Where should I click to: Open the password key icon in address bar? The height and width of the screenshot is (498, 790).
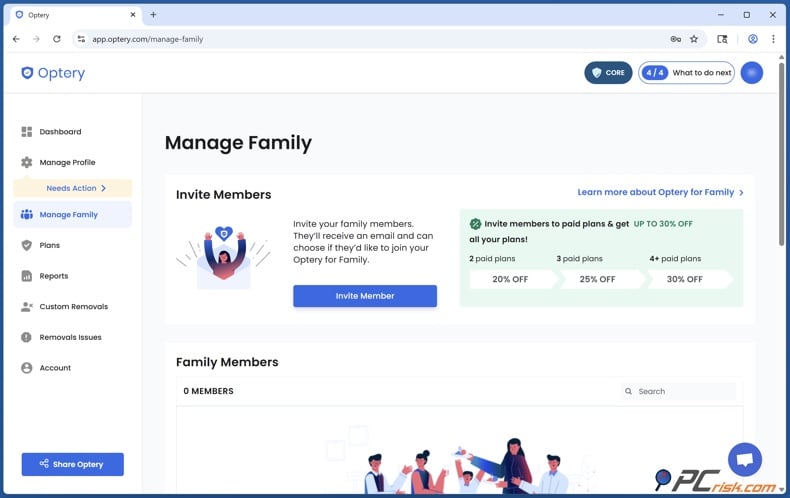pyautogui.click(x=676, y=39)
